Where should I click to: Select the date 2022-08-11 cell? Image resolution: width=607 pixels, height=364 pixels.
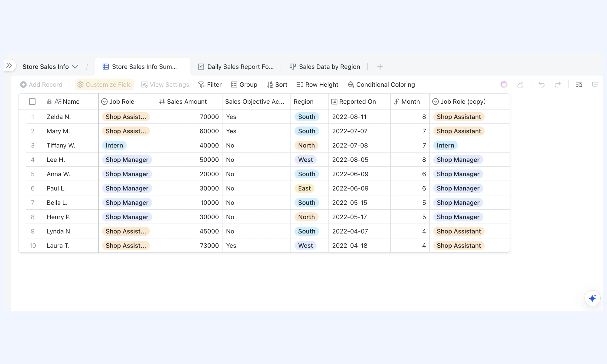pos(359,117)
